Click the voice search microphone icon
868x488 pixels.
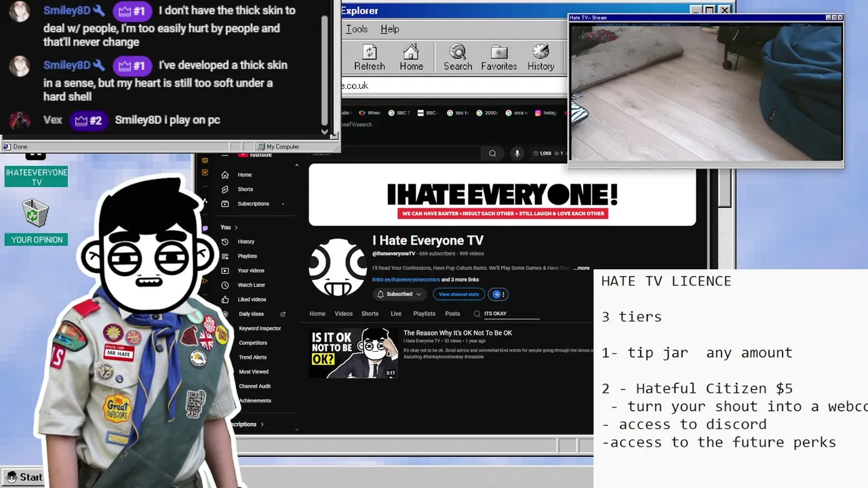coord(517,153)
